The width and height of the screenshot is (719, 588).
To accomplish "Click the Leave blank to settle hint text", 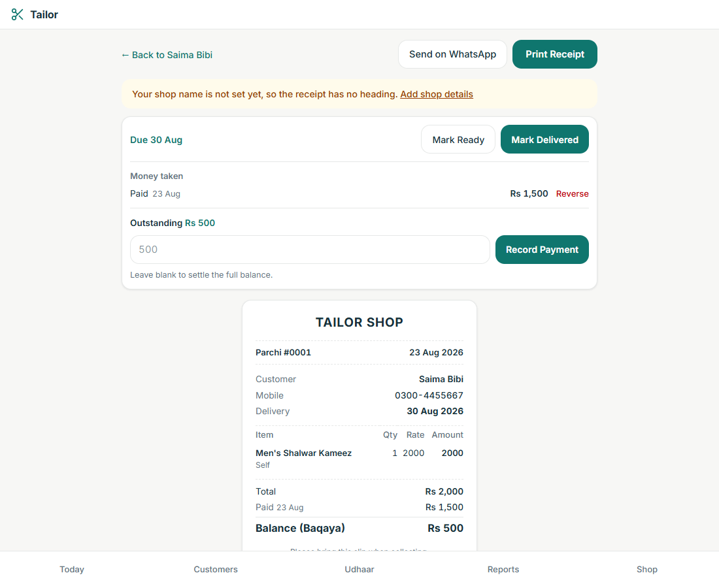I will [x=201, y=275].
